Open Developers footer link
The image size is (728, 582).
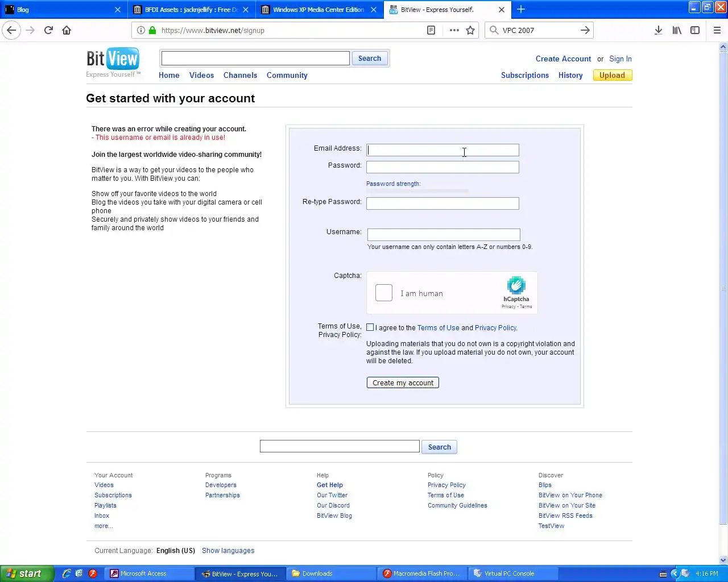click(x=221, y=485)
